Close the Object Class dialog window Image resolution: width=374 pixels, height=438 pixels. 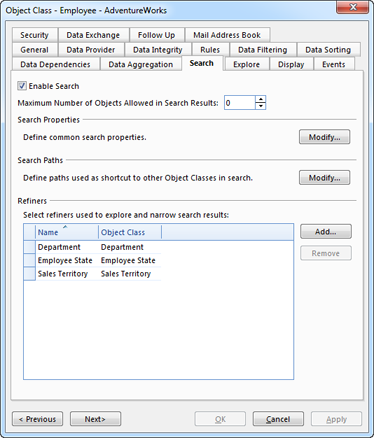coord(353,7)
